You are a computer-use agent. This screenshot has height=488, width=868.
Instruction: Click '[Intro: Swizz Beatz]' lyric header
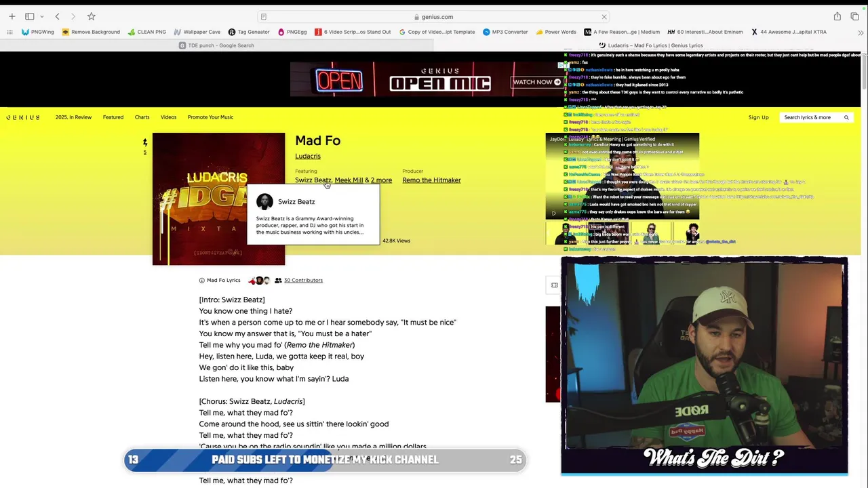coord(232,300)
